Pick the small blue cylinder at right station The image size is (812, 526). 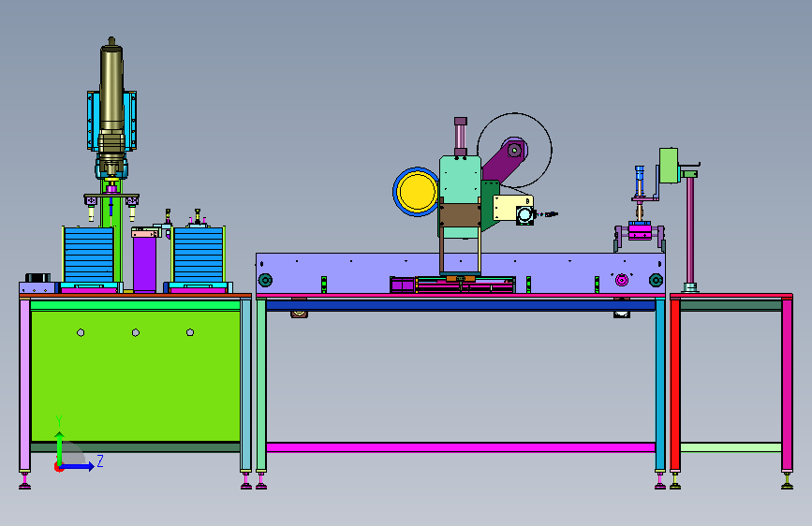(x=640, y=179)
